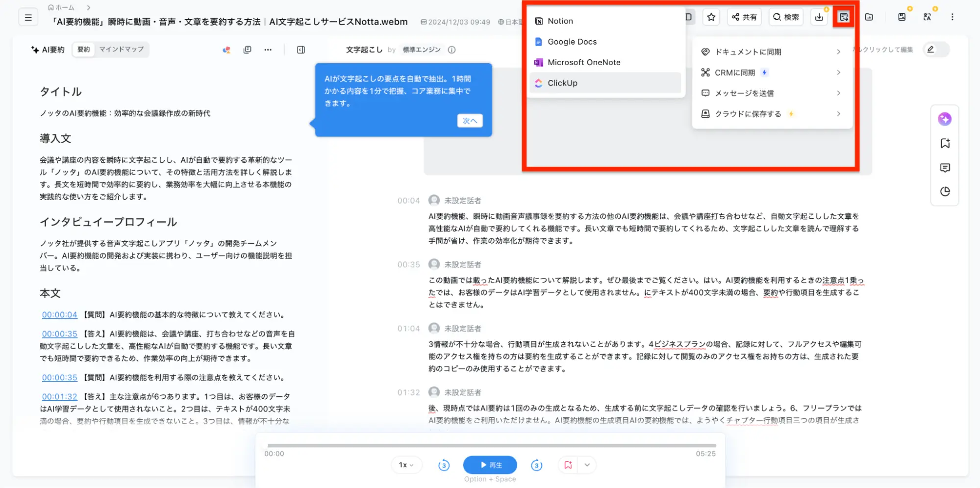Click the breadcrumb chevron next to ホーム
This screenshot has width=980, height=488.
(x=88, y=7)
